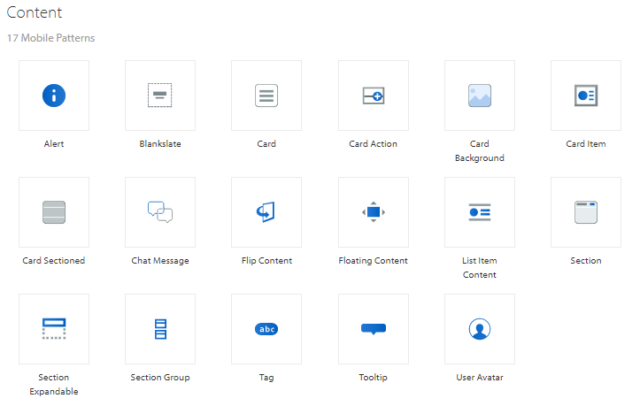Choose the Floating Content pattern icon
This screenshot has height=406, width=640.
(x=373, y=212)
